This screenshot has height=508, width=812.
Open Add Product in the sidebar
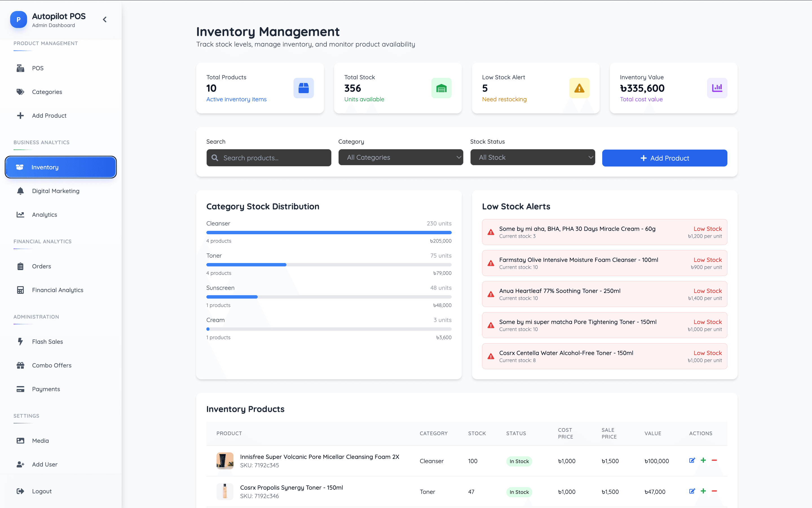(x=61, y=116)
